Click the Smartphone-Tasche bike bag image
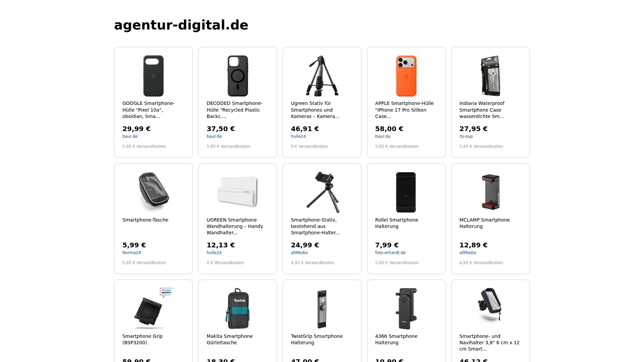This screenshot has height=362, width=644. pyautogui.click(x=153, y=192)
